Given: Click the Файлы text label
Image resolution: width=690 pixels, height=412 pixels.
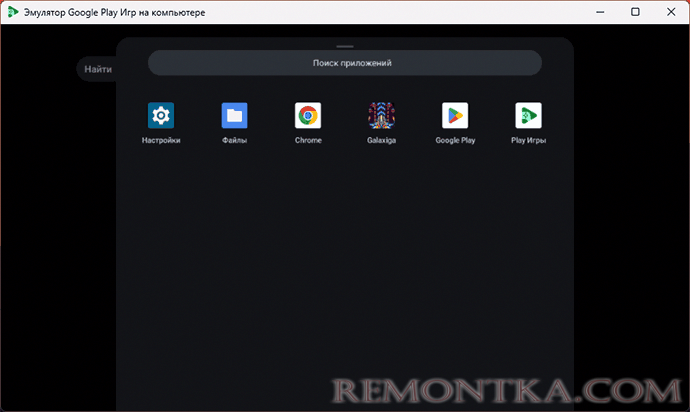Looking at the screenshot, I should pyautogui.click(x=234, y=141).
